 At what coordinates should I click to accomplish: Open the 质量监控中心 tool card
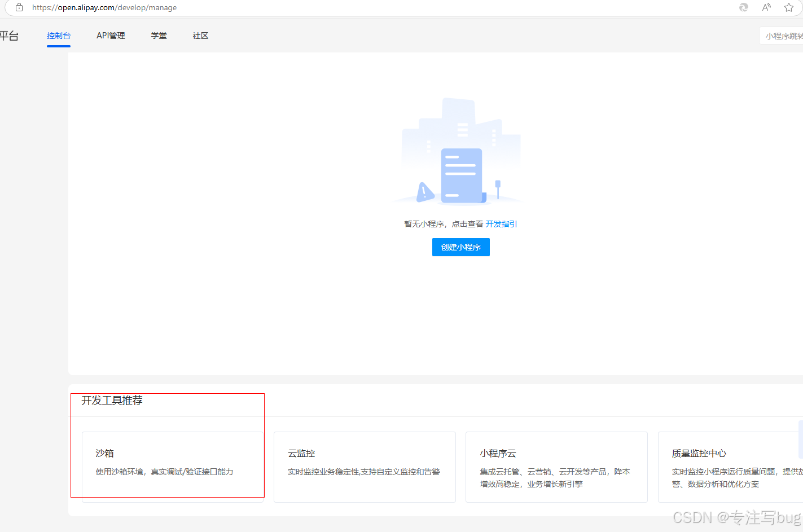731,467
